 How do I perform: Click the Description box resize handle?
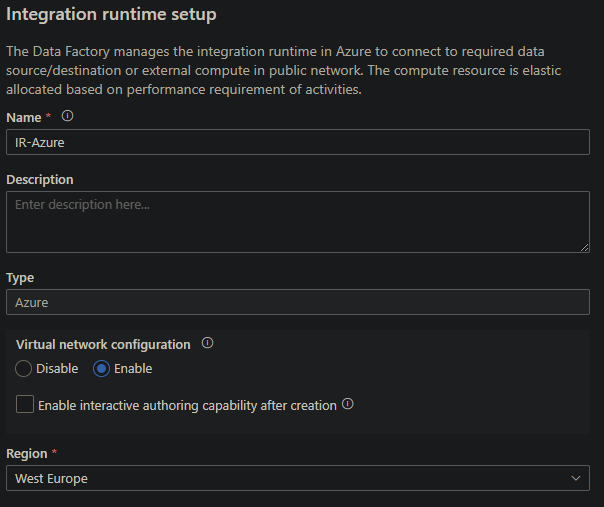584,247
